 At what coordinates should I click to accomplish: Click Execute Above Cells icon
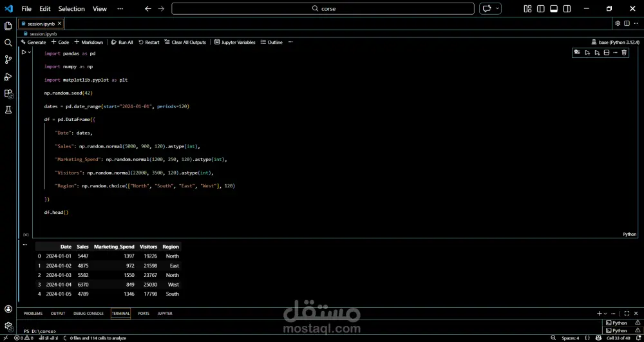pos(587,52)
